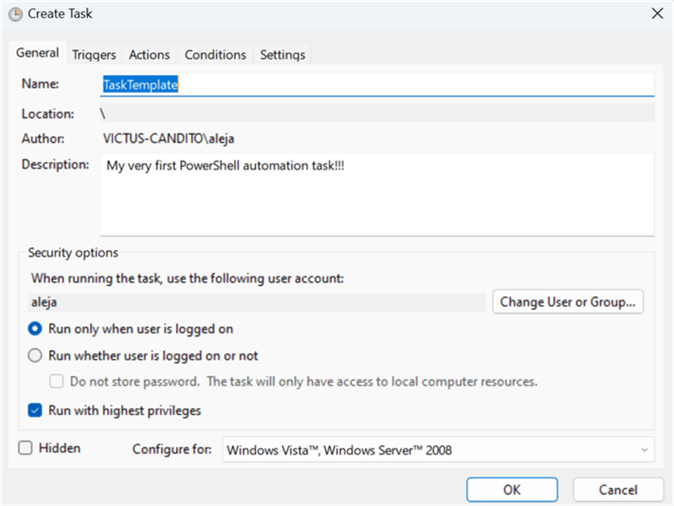674x506 pixels.
Task: Go to the Conditions tab
Action: point(215,55)
